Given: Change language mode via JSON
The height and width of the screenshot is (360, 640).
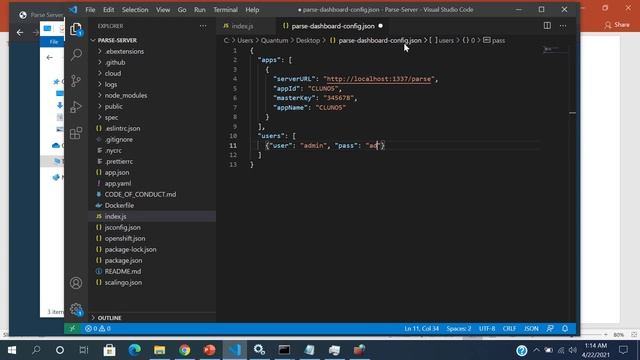Looking at the screenshot, I should 531,329.
